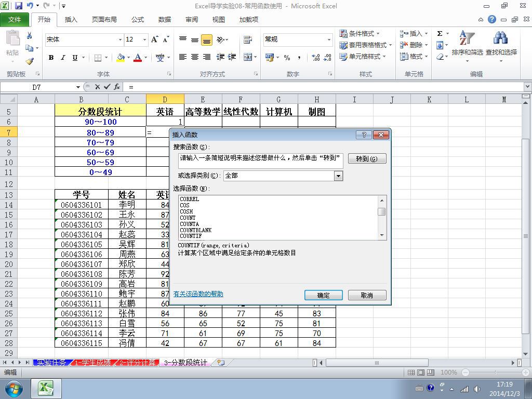Click the Increase Decimal icon
The image size is (532, 399).
click(x=316, y=58)
